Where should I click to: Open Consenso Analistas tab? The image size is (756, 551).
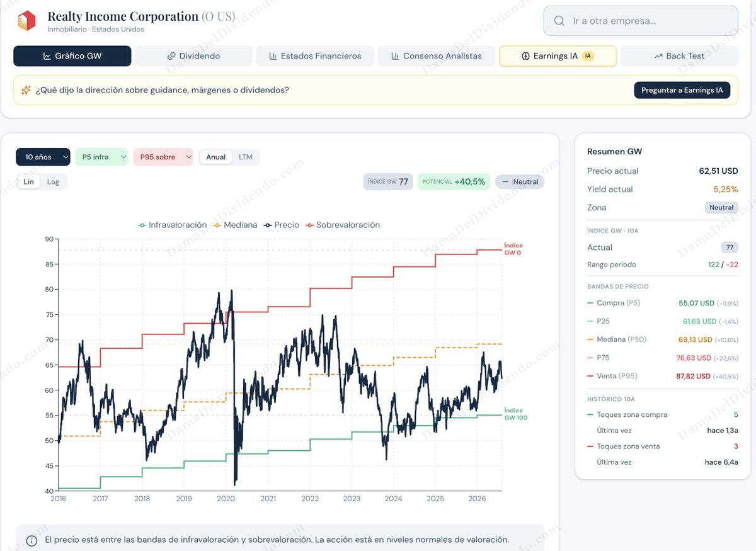(x=437, y=56)
